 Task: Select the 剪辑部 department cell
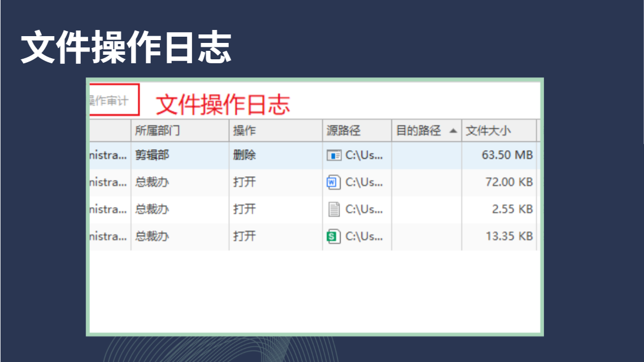[180, 155]
